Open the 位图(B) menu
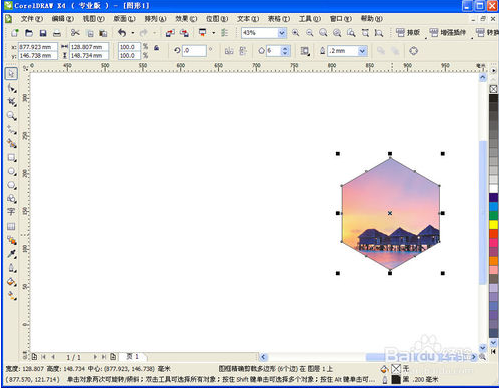The height and width of the screenshot is (390, 499). tap(217, 19)
